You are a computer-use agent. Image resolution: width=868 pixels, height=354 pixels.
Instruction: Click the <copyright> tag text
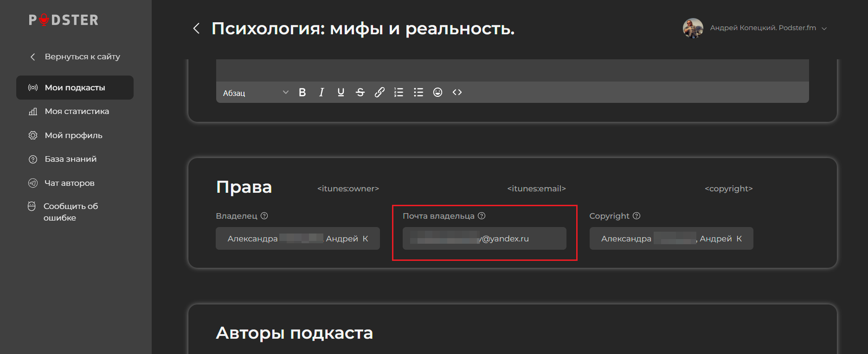pos(729,189)
